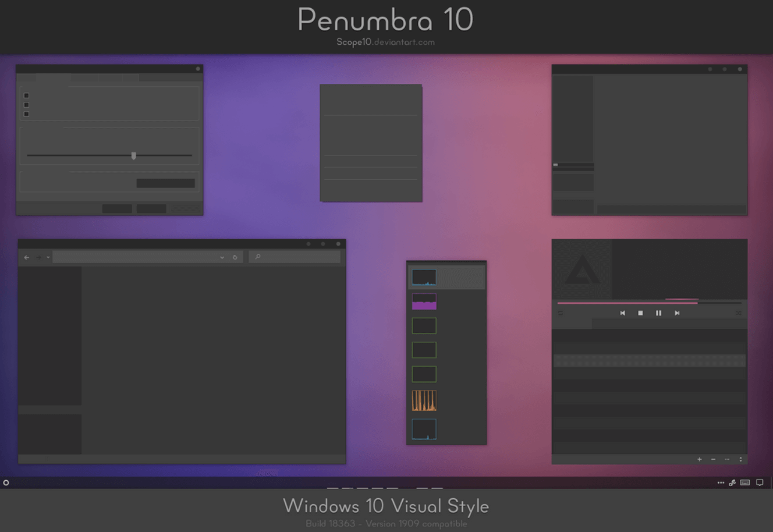Toggle shuffle in the media player
The width and height of the screenshot is (773, 532).
point(738,313)
